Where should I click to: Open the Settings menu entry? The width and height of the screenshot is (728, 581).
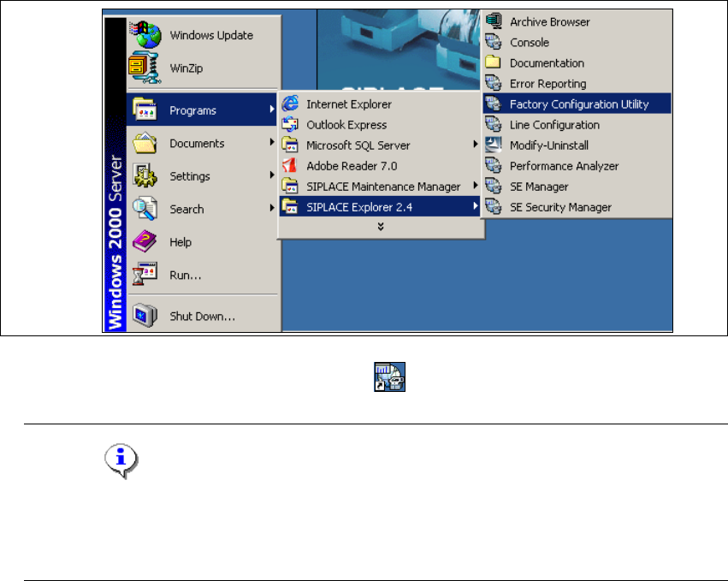[202, 175]
